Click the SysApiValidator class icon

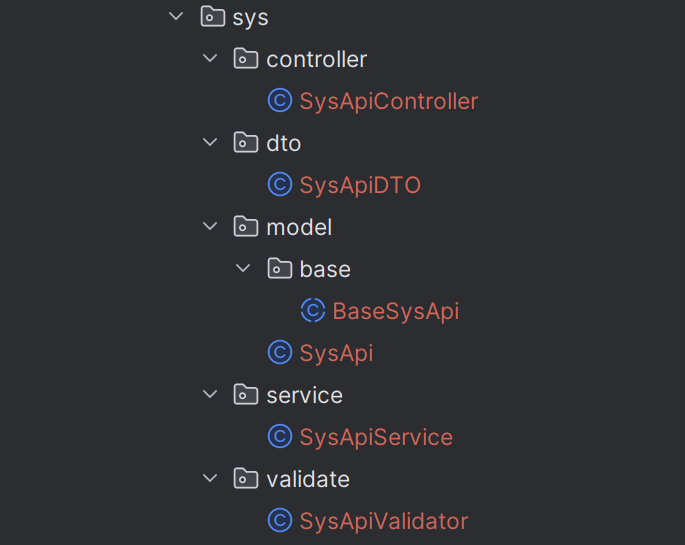[280, 521]
